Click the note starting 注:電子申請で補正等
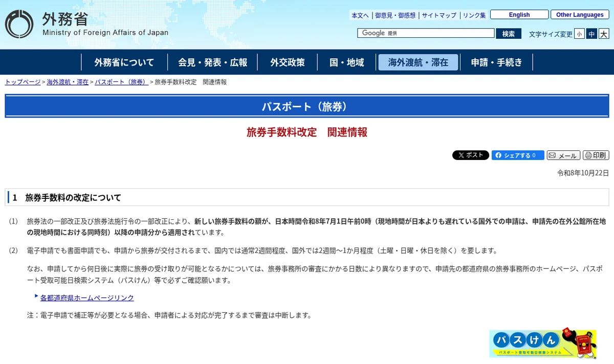The image size is (614, 364). click(169, 315)
